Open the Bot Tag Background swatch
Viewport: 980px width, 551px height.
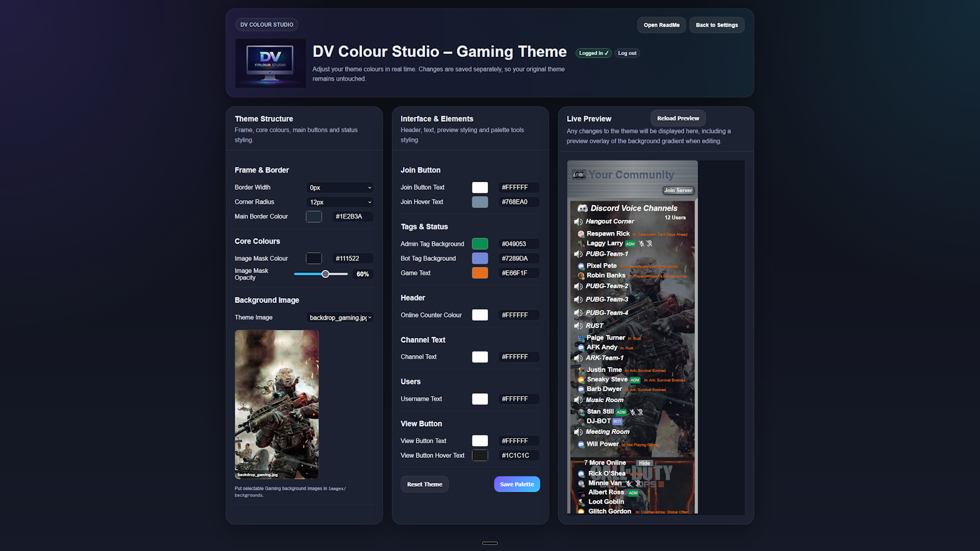[x=480, y=258]
